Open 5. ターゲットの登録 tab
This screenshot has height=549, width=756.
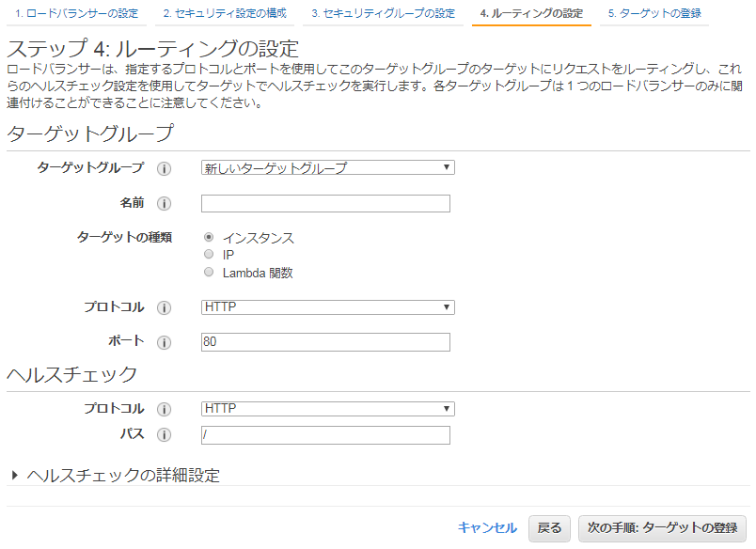coord(654,14)
